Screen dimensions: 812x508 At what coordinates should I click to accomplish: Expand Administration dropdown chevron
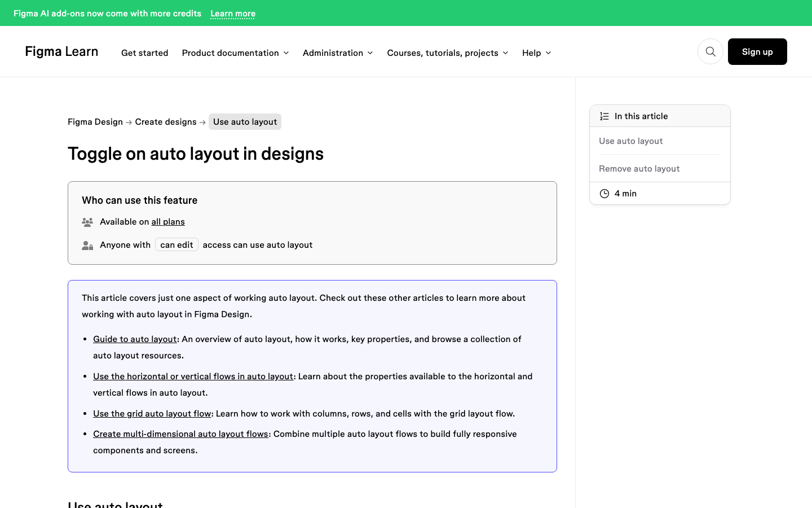coord(370,53)
